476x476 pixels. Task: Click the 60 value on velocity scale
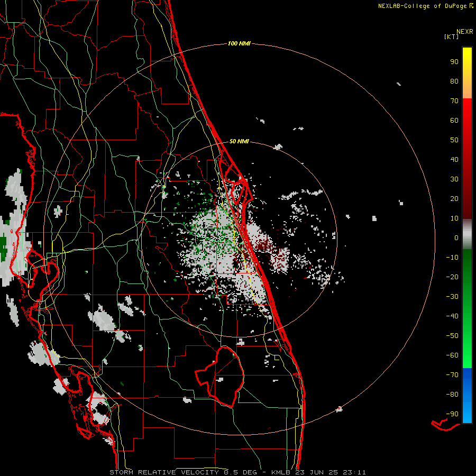pyautogui.click(x=454, y=121)
